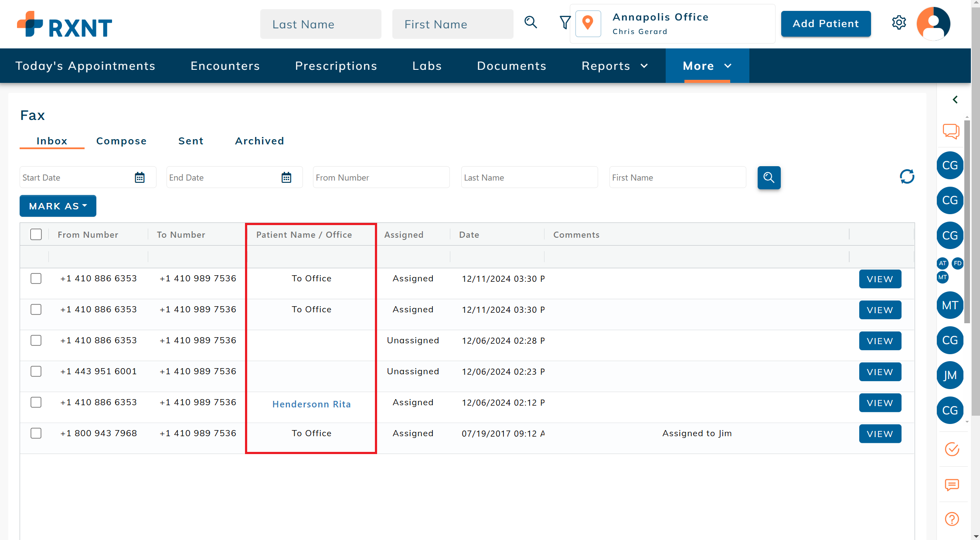Viewport: 980px width, 540px height.
Task: Click the blue fax search button
Action: [769, 178]
